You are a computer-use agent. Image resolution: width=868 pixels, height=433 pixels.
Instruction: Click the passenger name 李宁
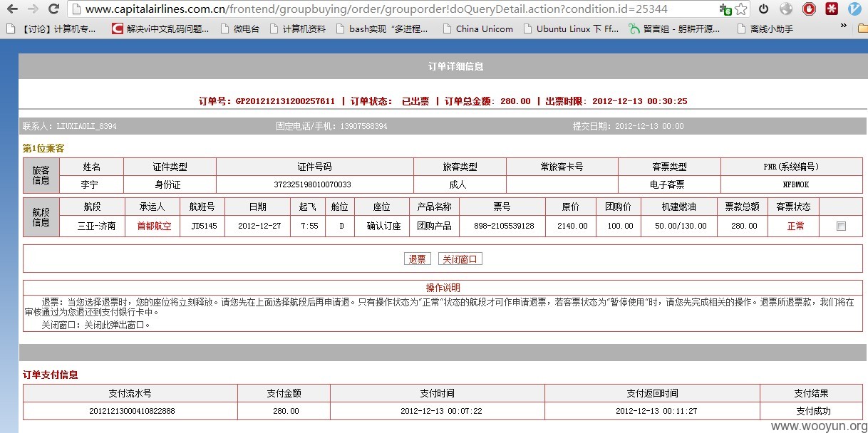[x=89, y=184]
